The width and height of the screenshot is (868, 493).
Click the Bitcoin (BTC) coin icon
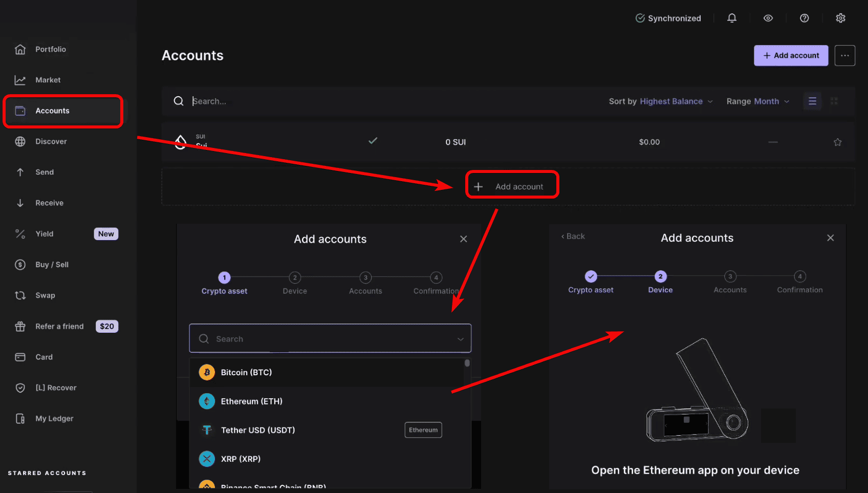coord(207,372)
